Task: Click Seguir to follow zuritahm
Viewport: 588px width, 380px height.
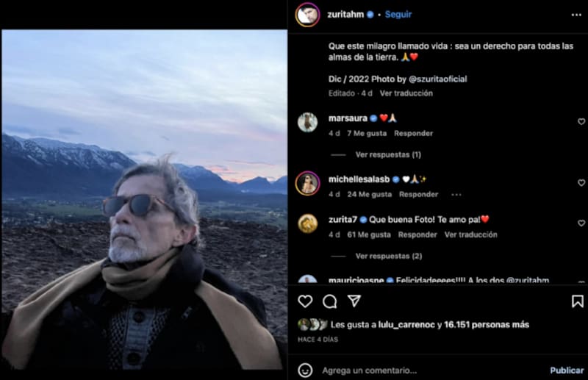Action: point(398,14)
